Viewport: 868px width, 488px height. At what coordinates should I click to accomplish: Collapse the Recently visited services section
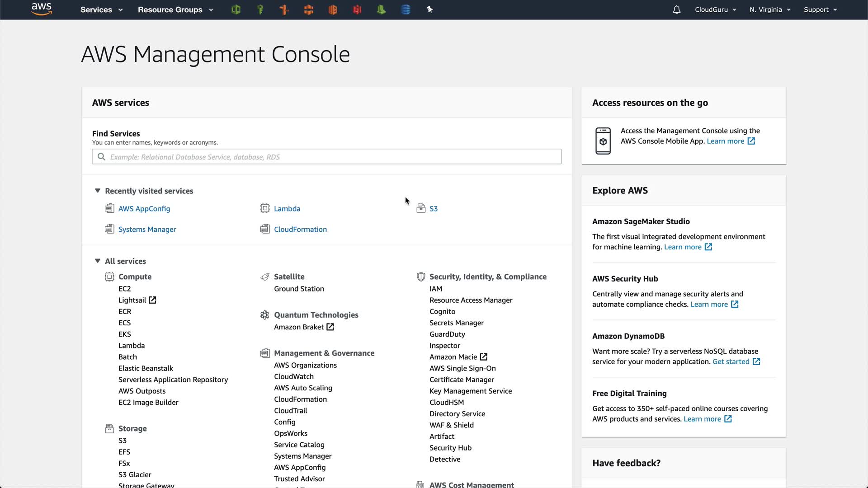click(97, 191)
